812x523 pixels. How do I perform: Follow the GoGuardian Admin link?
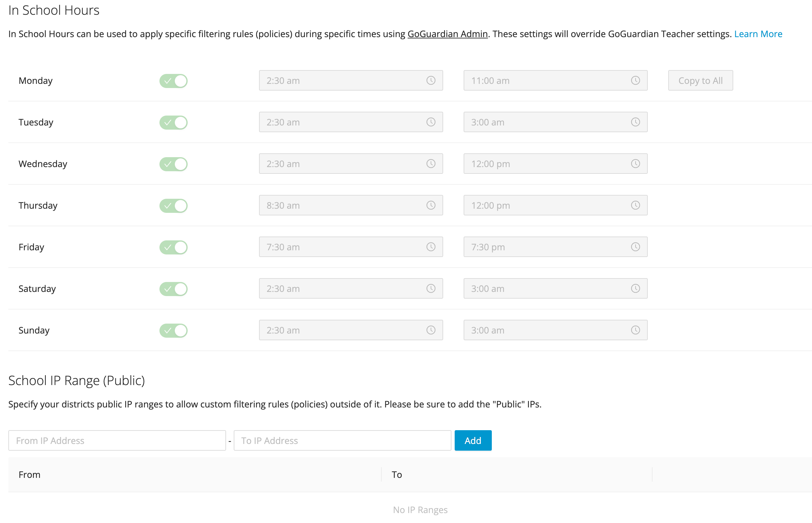point(447,34)
